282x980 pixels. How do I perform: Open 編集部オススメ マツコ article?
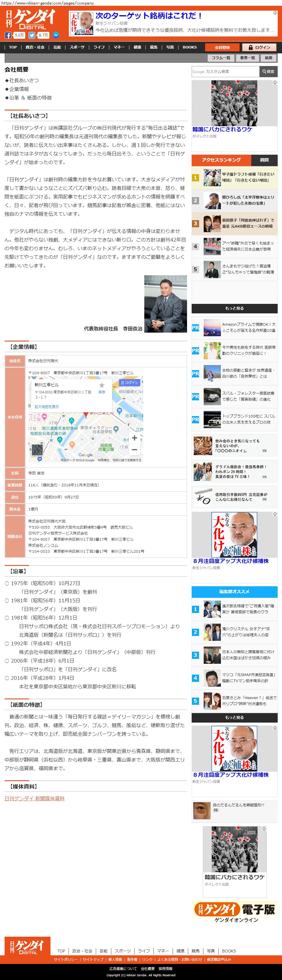(234, 678)
